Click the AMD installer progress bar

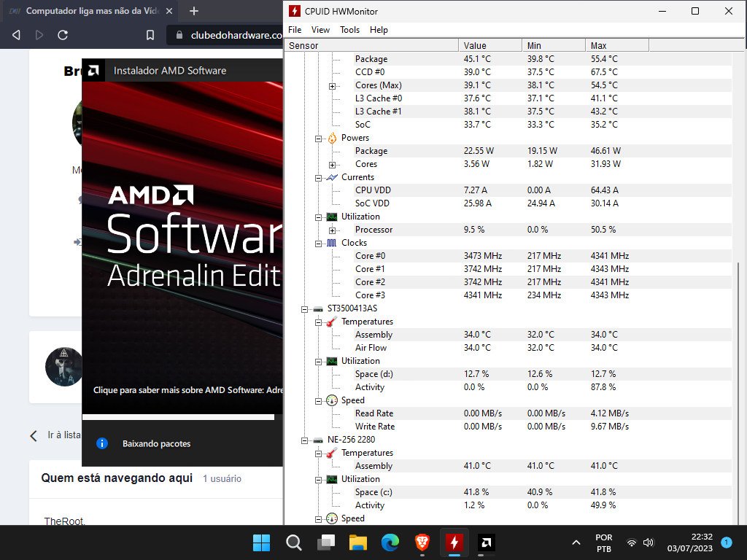click(x=182, y=417)
